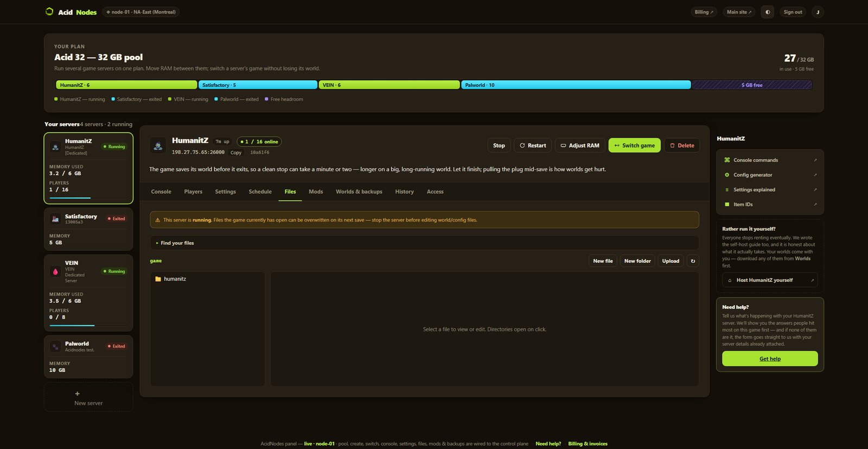
Task: Stop the HumanitZ server
Action: pyautogui.click(x=499, y=146)
